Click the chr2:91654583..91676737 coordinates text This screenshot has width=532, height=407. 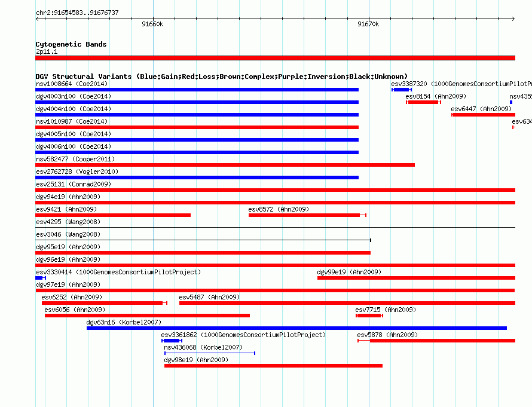(77, 13)
